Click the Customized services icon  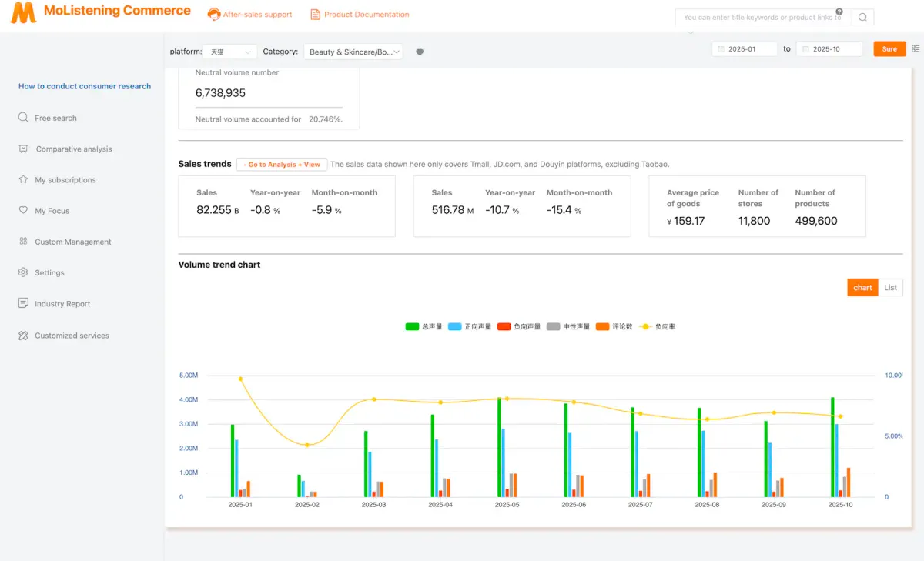23,335
